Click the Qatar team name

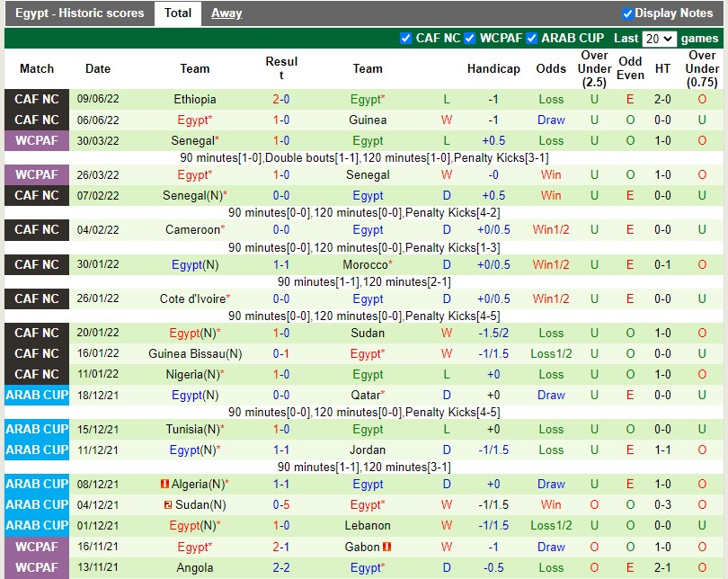click(x=366, y=395)
